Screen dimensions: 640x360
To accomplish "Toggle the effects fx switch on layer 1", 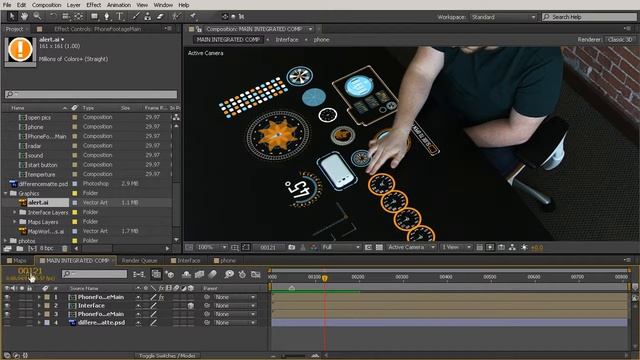I will pyautogui.click(x=161, y=297).
